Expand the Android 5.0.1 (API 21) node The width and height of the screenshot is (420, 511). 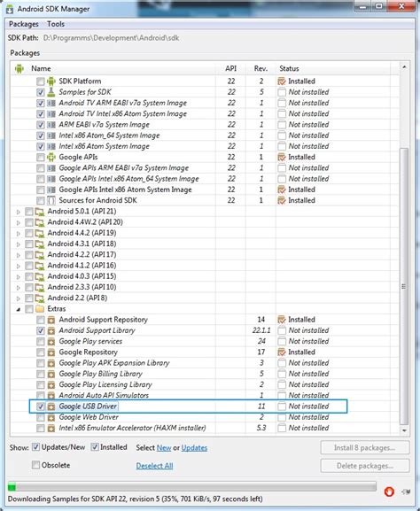click(x=19, y=212)
